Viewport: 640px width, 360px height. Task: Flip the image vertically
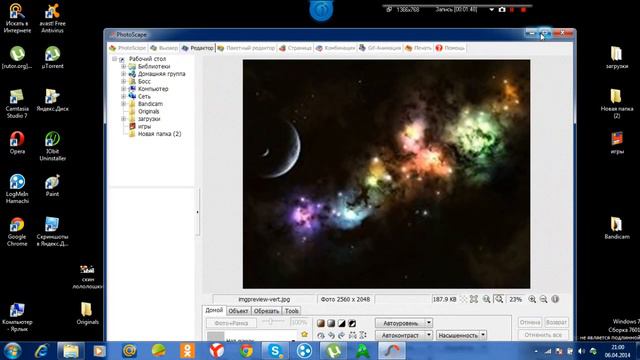[x=362, y=335]
